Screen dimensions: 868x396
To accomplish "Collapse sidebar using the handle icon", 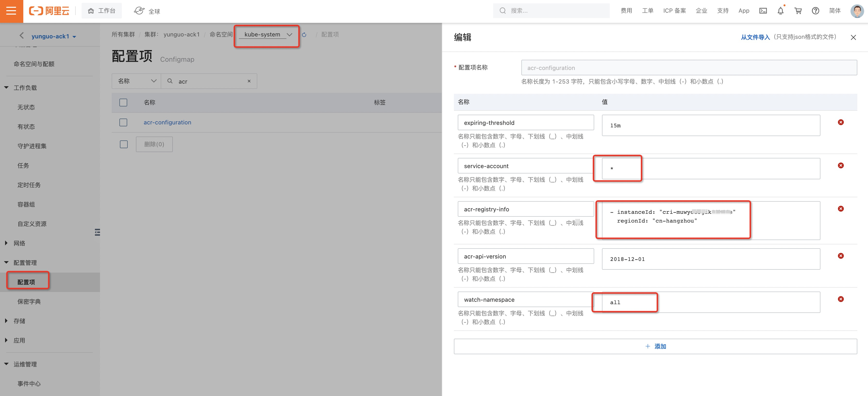I will coord(97,232).
